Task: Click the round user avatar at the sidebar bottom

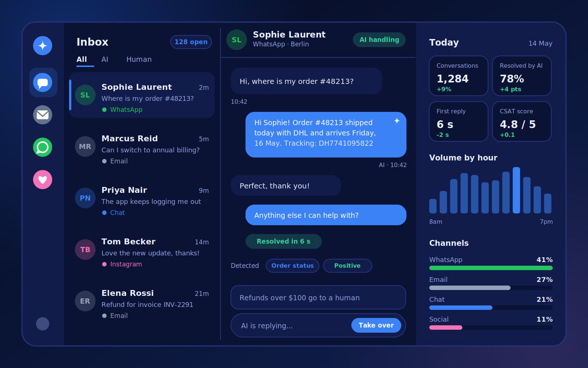Action: [43, 324]
